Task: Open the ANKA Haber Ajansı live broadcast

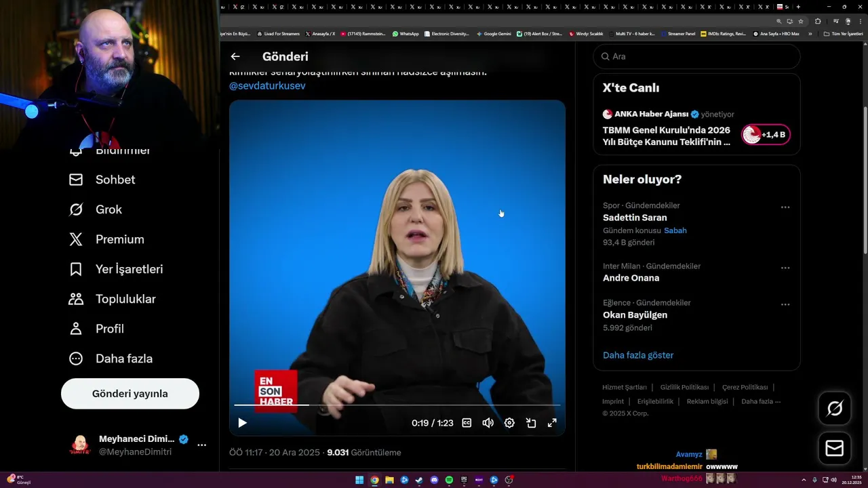Action: tap(668, 136)
